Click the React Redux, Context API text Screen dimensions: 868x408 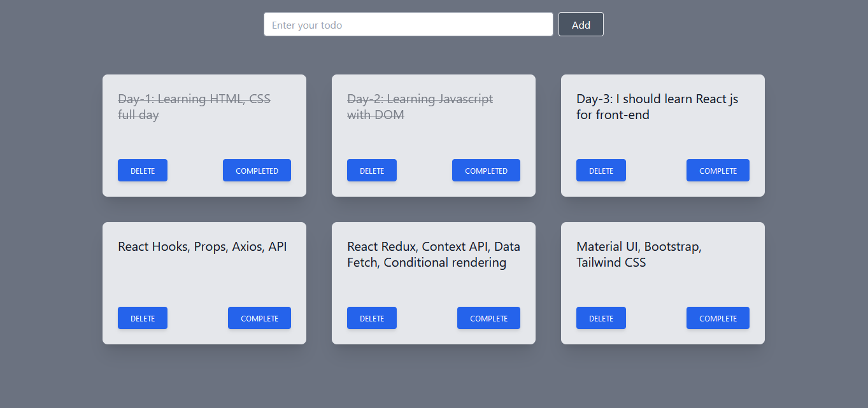[433, 255]
